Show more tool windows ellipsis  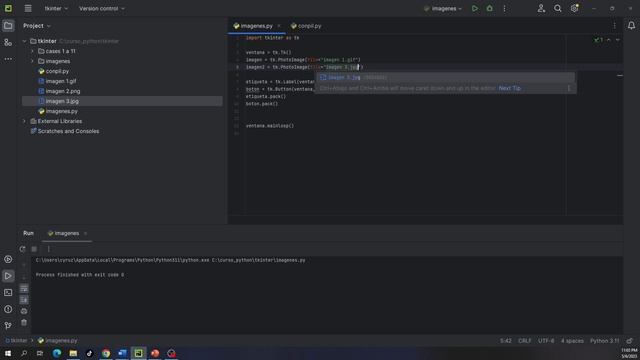(8, 59)
